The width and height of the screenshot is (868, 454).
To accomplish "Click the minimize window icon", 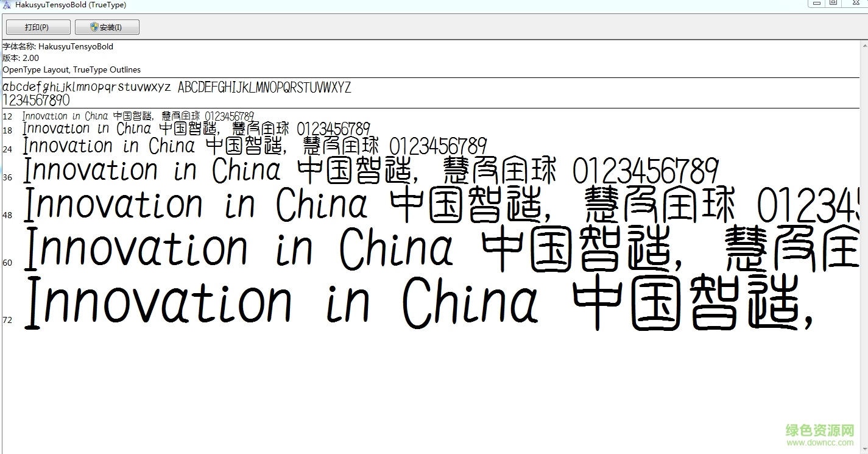I will click(816, 3).
